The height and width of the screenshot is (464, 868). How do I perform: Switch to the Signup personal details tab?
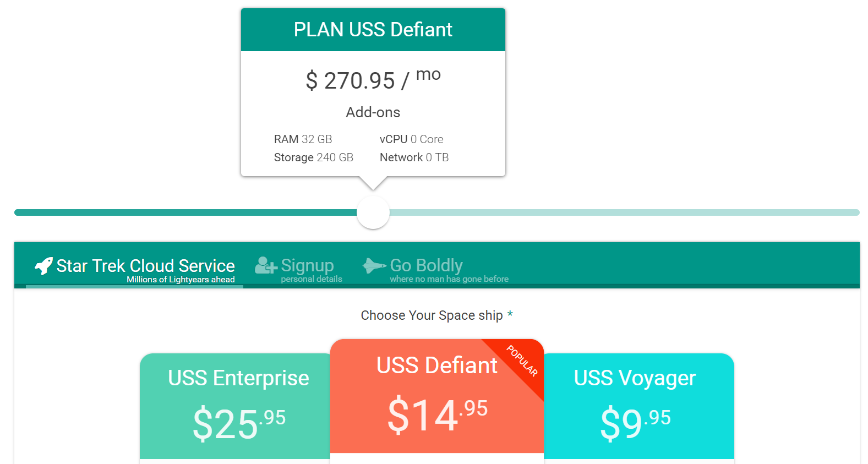point(299,270)
